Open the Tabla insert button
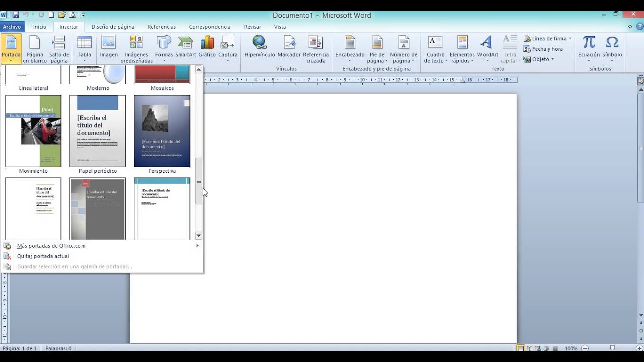Image resolution: width=644 pixels, height=362 pixels. click(x=85, y=50)
